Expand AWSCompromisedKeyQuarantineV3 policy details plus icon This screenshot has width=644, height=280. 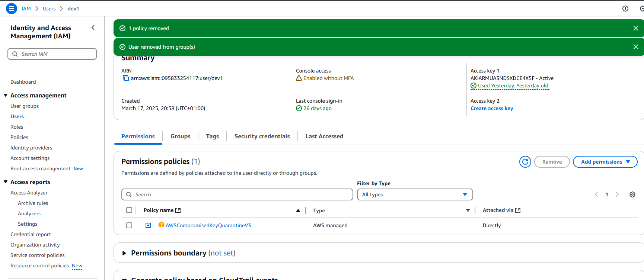click(148, 225)
